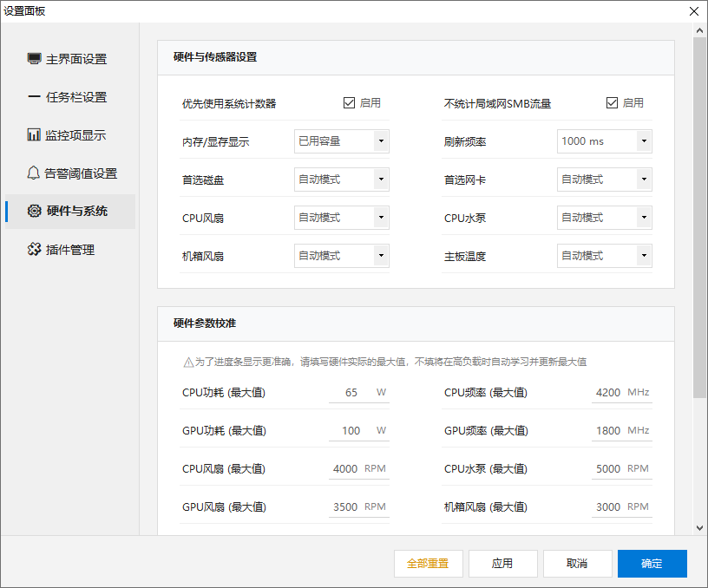Select the 主界面设置 monitor icon in sidebar
The height and width of the screenshot is (588, 708).
pyautogui.click(x=33, y=58)
